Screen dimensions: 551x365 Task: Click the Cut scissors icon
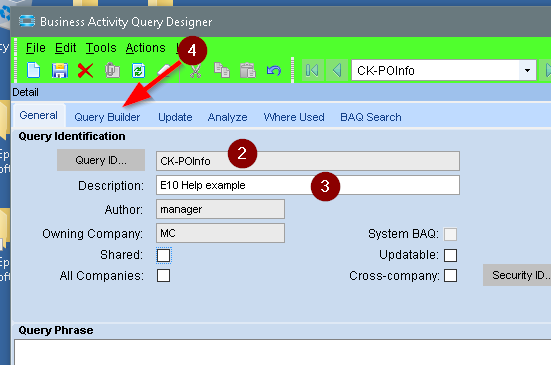pos(195,71)
